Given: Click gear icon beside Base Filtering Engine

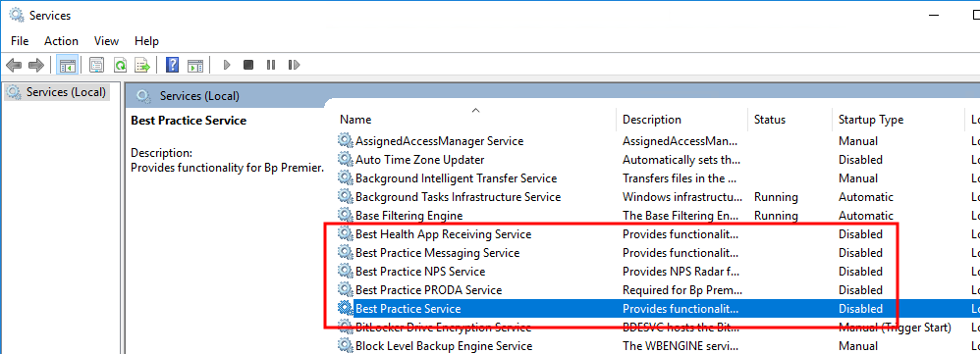Looking at the screenshot, I should (x=345, y=216).
